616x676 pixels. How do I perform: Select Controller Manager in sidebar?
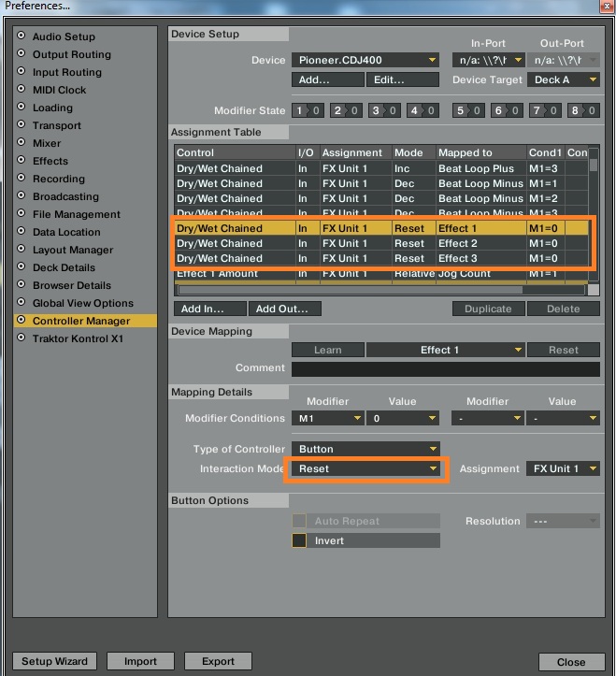point(85,321)
